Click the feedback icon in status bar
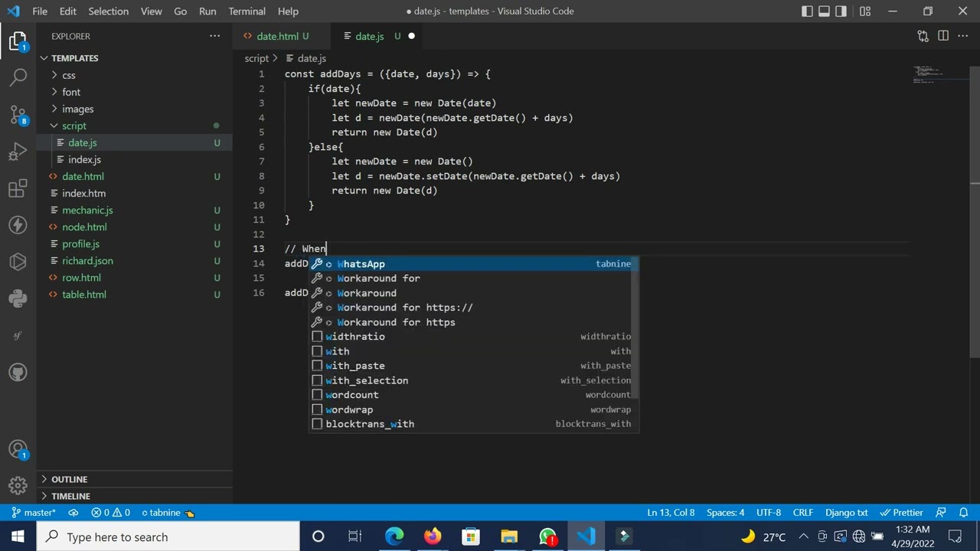 click(941, 513)
